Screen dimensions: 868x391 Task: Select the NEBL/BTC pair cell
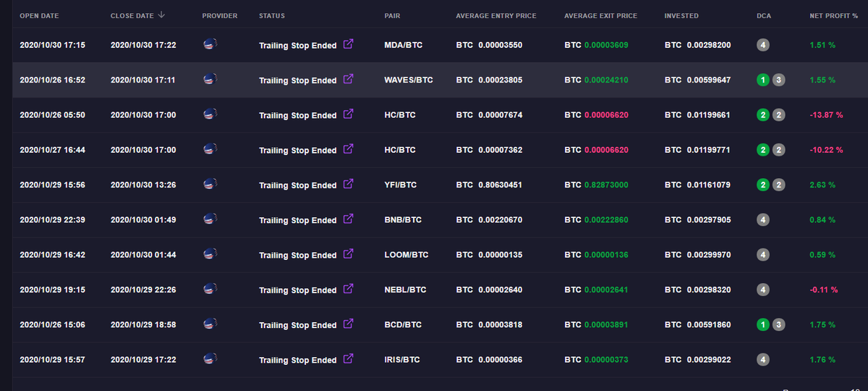point(406,290)
